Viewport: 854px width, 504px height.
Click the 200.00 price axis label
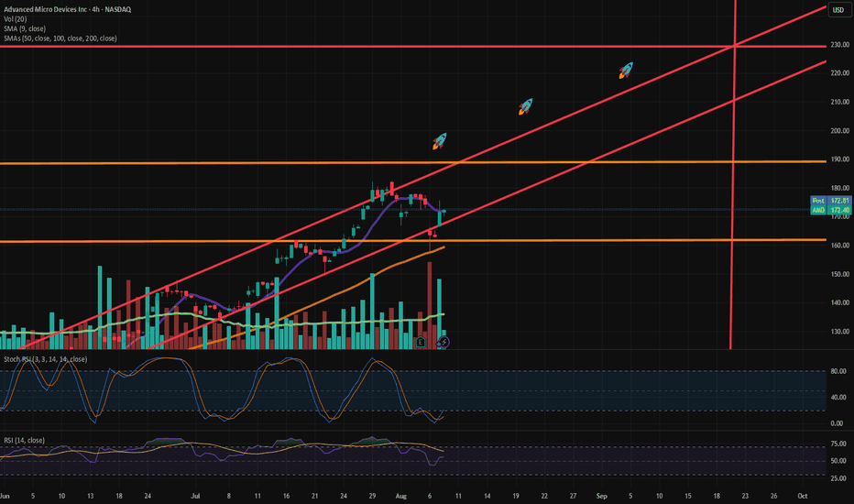click(x=839, y=131)
